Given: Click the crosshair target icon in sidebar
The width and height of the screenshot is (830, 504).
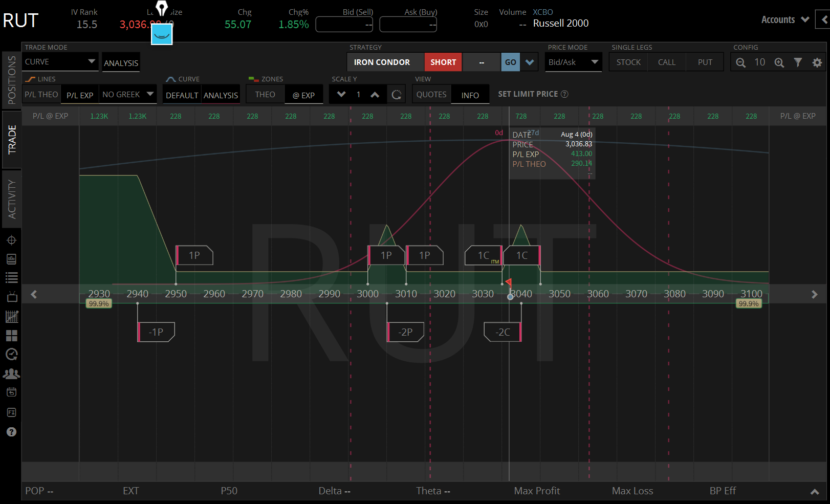Looking at the screenshot, I should point(11,240).
